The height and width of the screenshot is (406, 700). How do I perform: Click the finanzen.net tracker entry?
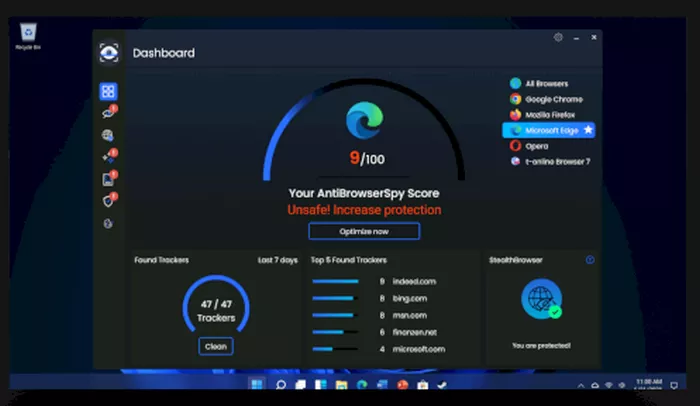414,332
